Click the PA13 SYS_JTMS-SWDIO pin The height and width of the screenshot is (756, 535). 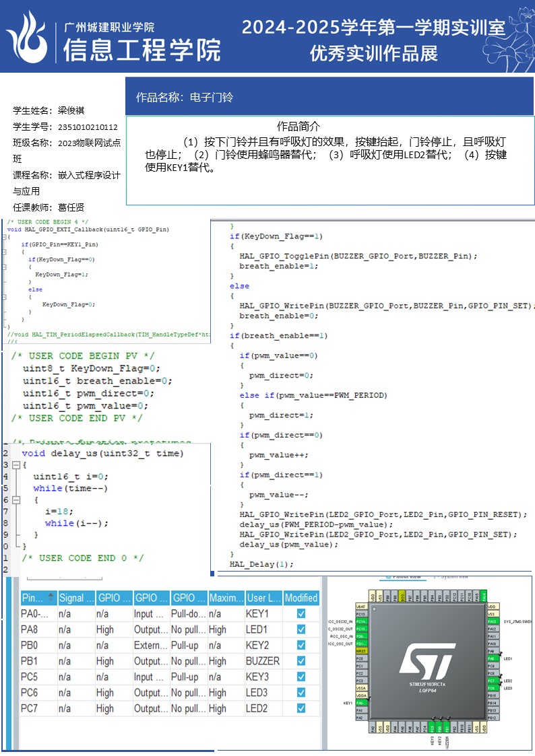coord(491,621)
